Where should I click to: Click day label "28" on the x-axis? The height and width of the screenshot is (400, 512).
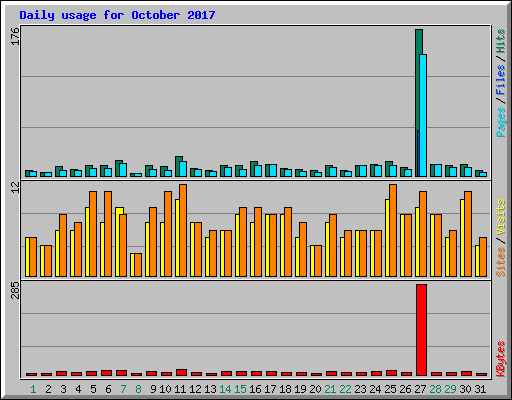[x=435, y=389]
